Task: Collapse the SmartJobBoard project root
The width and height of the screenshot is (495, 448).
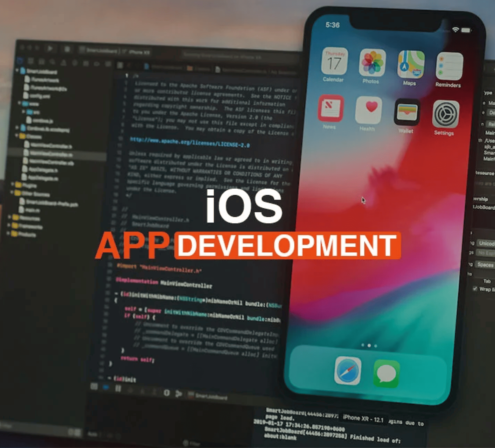Action: (17, 70)
